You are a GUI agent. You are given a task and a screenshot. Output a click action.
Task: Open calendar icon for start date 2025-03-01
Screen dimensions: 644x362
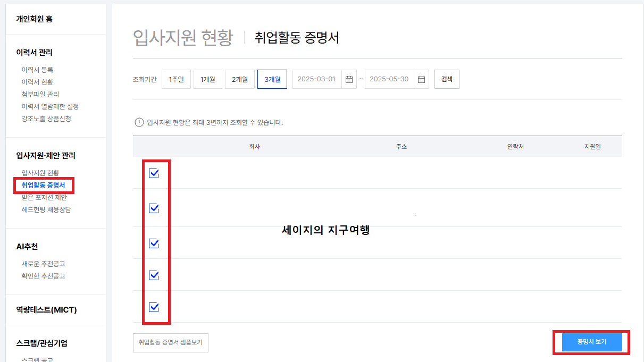tap(349, 79)
